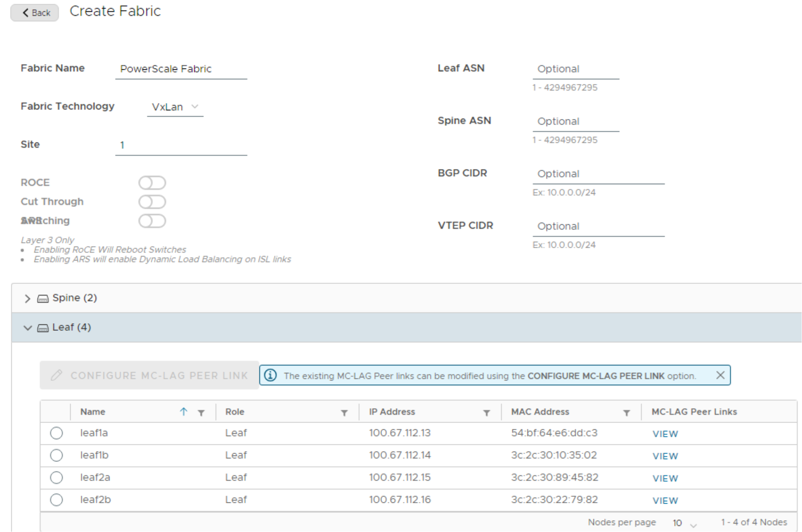Toggle the ARS switch below Cut Through
This screenshot has width=802, height=532.
(x=152, y=221)
